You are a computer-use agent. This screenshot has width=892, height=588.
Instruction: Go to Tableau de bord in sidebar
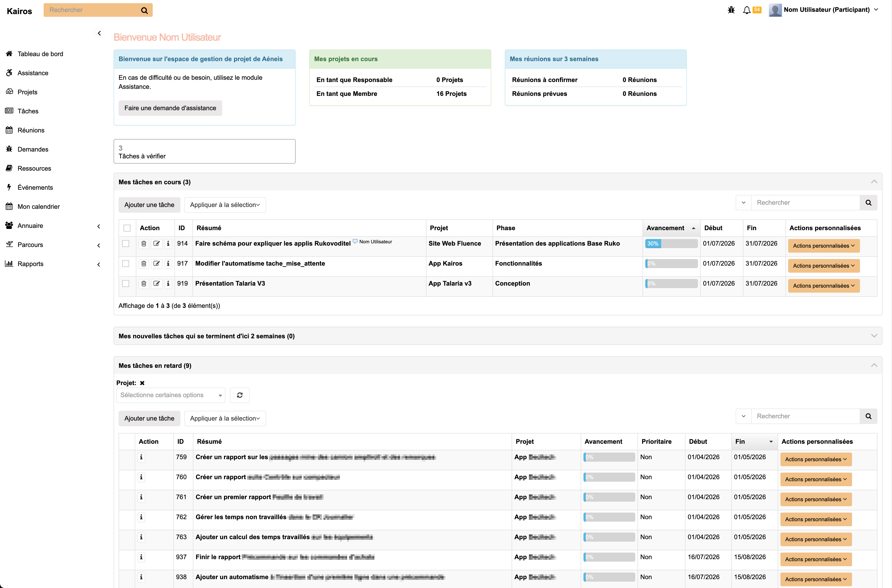tap(40, 54)
